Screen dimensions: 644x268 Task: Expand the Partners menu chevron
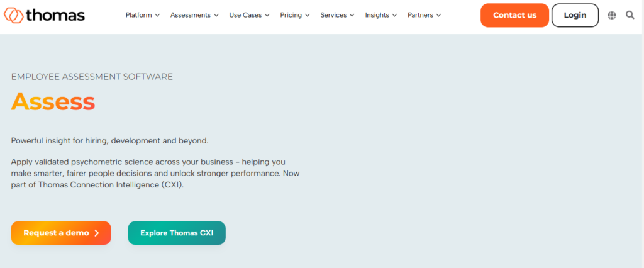438,15
